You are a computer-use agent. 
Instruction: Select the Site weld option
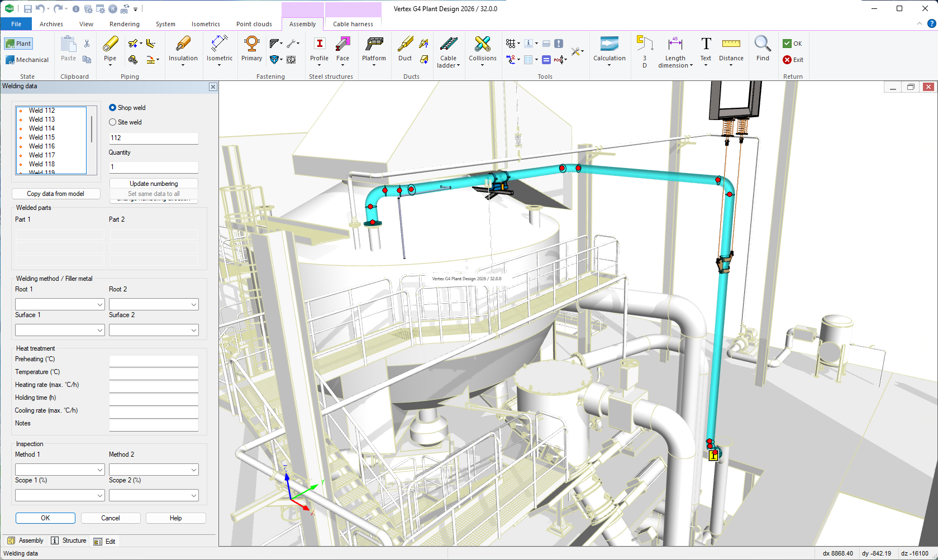[x=113, y=122]
